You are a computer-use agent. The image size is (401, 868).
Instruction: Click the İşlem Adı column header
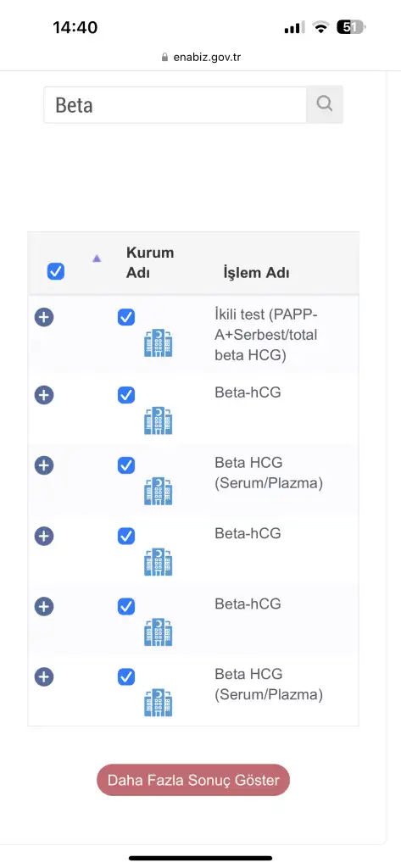[x=256, y=273]
